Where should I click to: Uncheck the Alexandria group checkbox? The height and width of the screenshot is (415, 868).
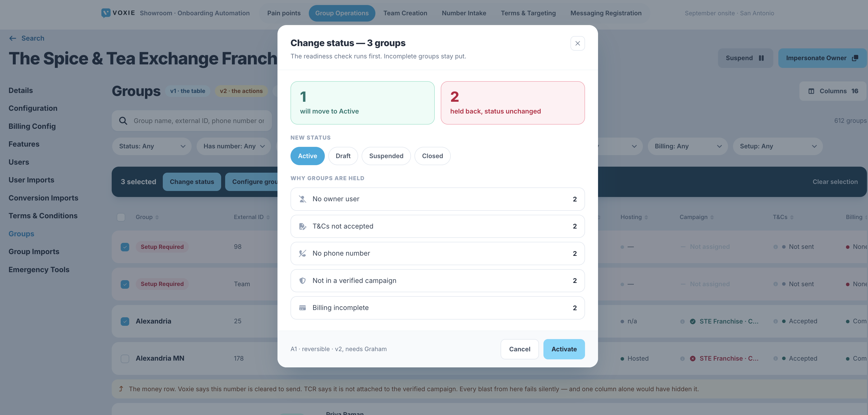(x=125, y=321)
